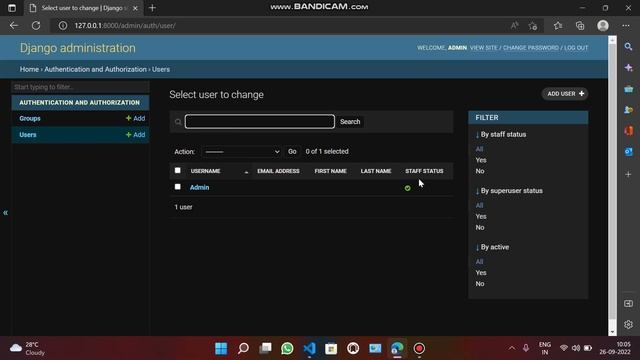
Task: Open the browser profile avatar
Action: 603,25
